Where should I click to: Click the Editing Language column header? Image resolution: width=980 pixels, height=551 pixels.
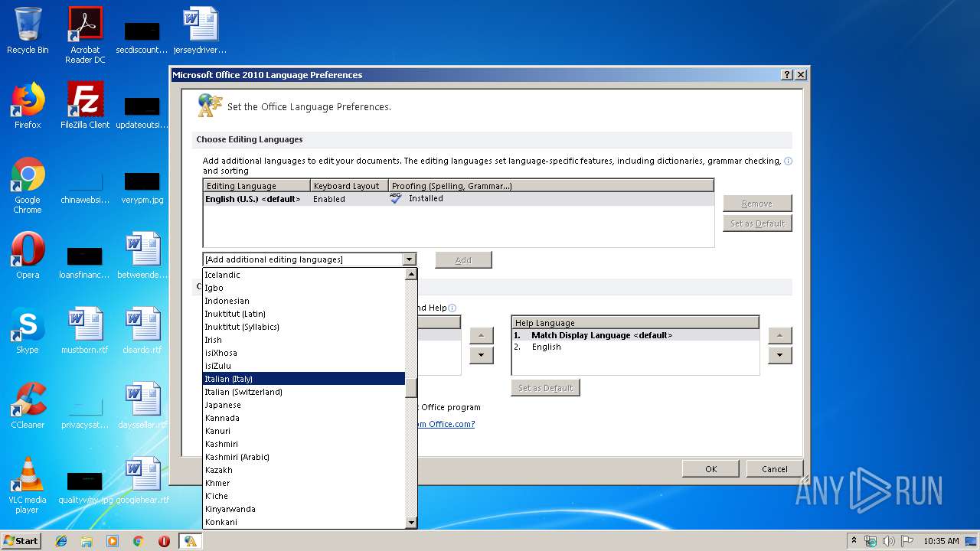pyautogui.click(x=257, y=186)
